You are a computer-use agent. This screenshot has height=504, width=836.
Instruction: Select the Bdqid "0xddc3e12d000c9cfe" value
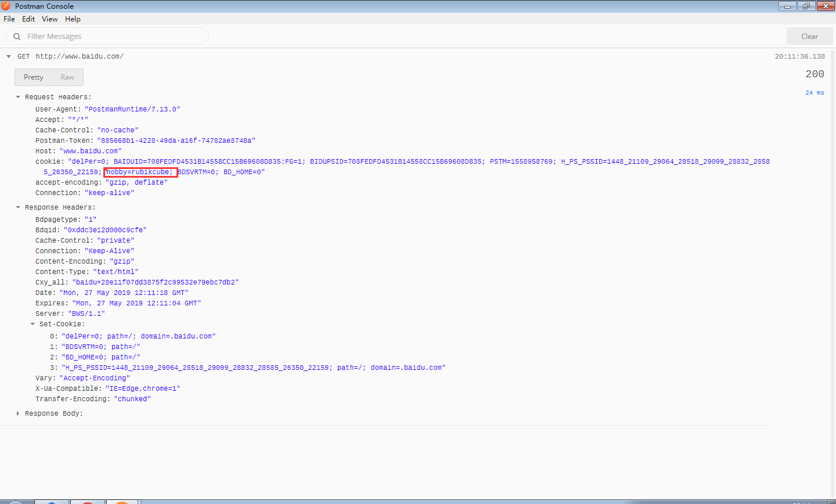pos(105,230)
